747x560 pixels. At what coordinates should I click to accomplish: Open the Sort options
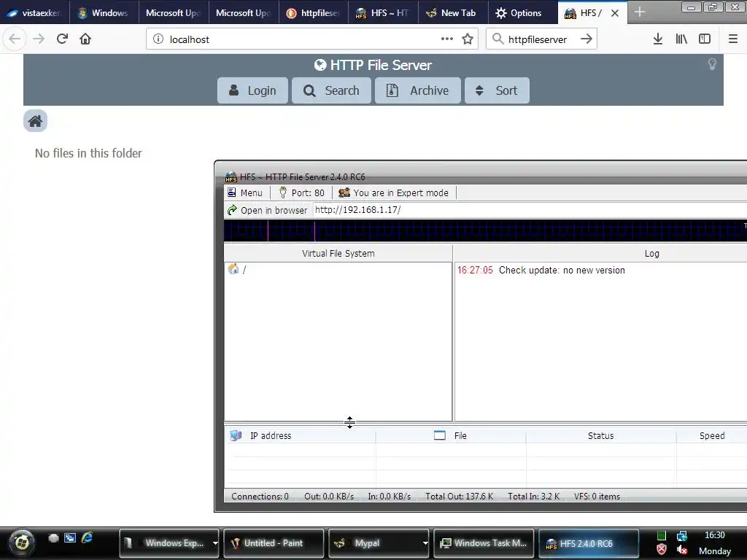[x=497, y=90]
